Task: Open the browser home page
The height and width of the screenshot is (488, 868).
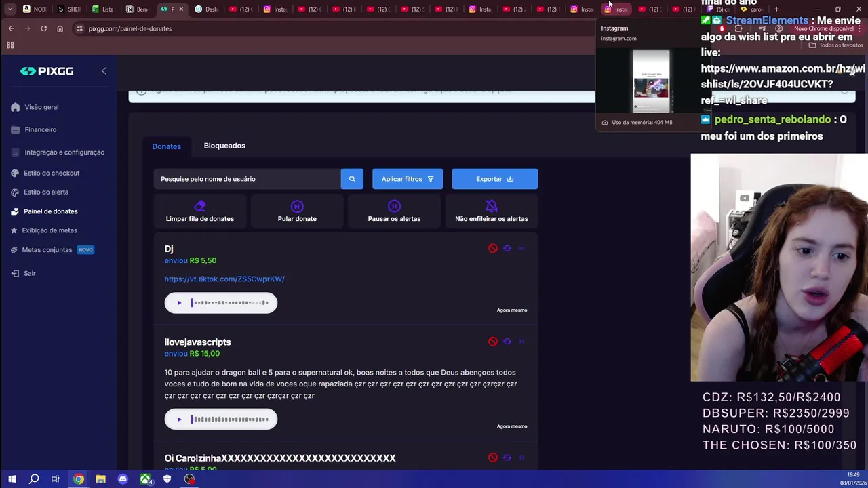Action: [x=60, y=28]
